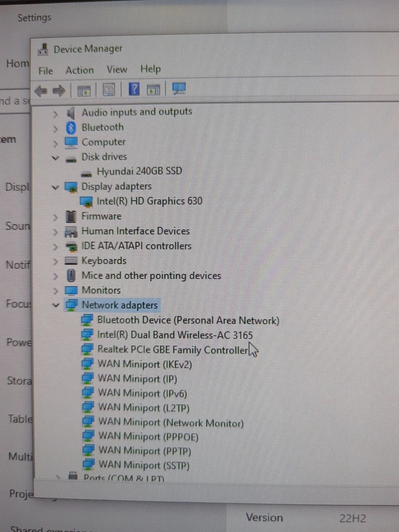Select WAN Miniport (IPv6)
The width and height of the screenshot is (399, 532).
pyautogui.click(x=142, y=393)
